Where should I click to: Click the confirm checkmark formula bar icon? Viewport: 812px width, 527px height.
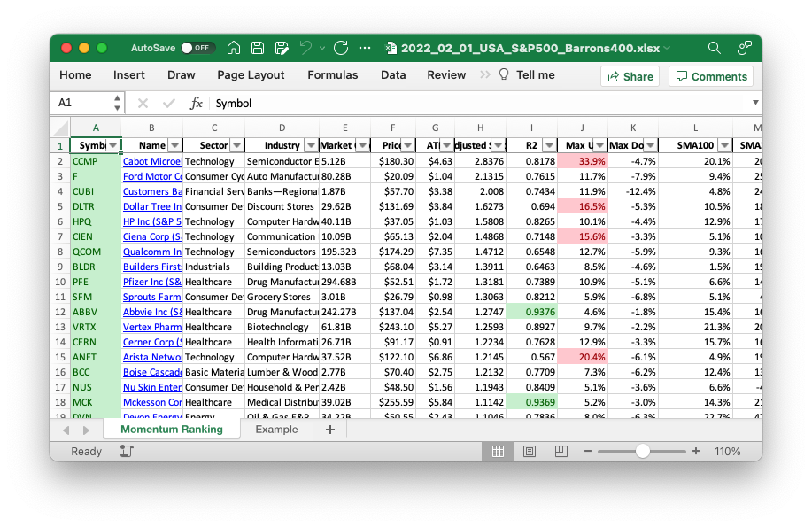169,104
